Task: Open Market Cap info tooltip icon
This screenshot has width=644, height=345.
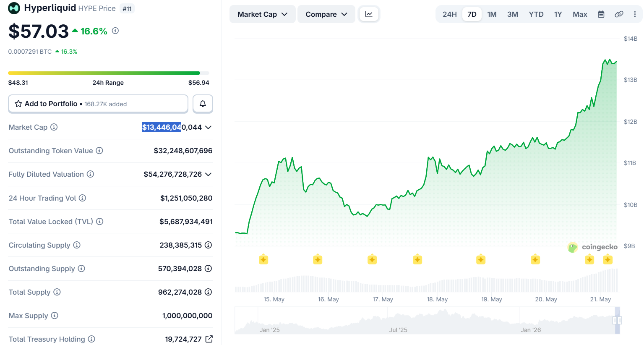Action: tap(54, 127)
